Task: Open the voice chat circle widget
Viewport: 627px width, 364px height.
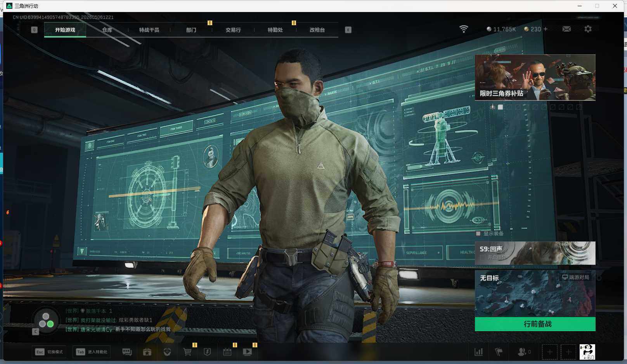Action: (46, 321)
